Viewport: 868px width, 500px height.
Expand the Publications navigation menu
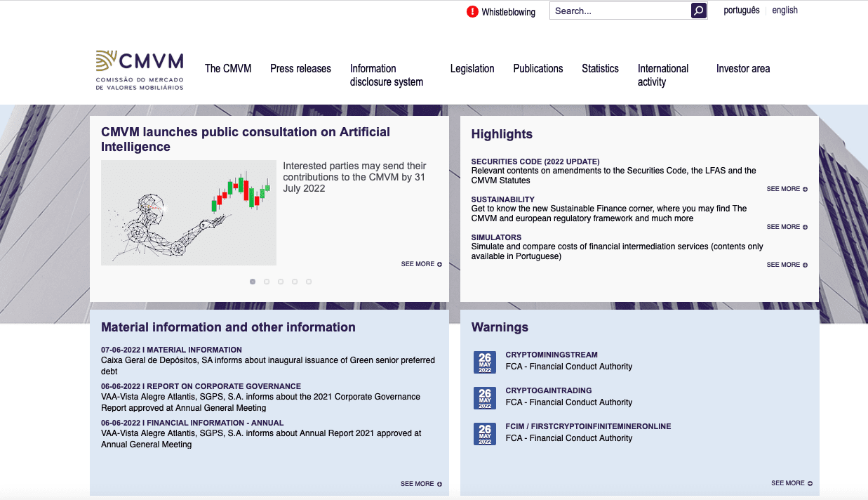538,68
